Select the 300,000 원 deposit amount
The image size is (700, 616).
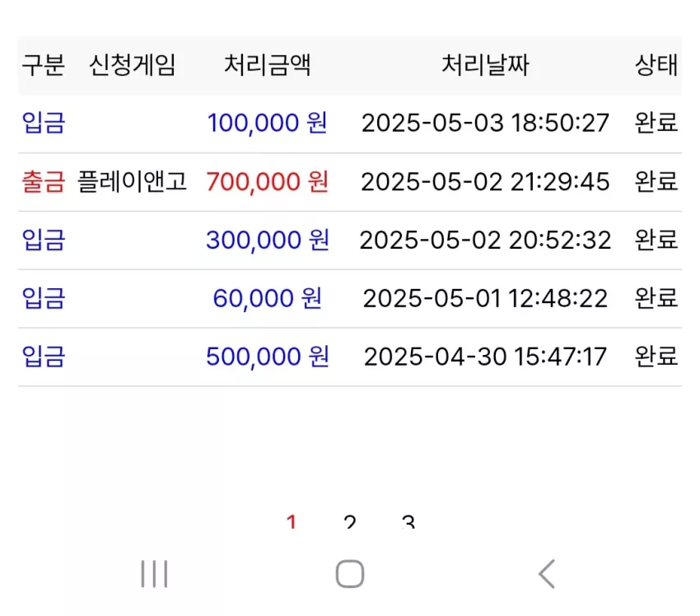click(x=268, y=240)
